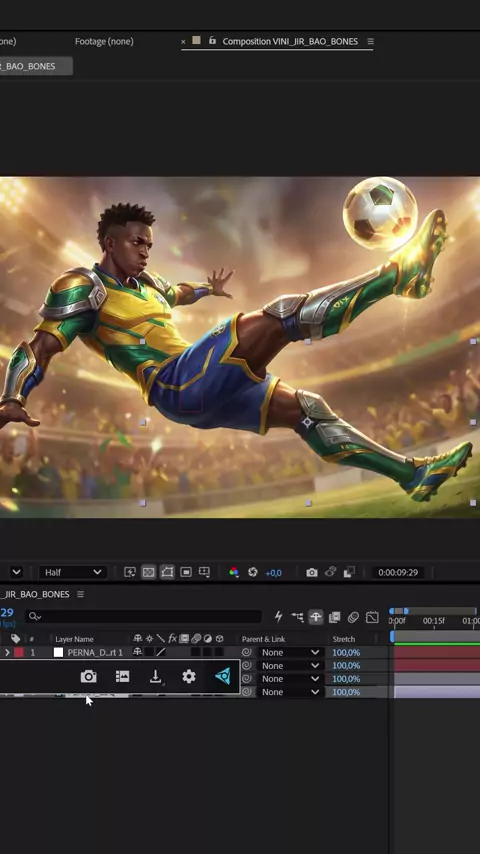
Task: Click the _BAO_BONES breadcrumb button in viewer
Action: tap(35, 66)
